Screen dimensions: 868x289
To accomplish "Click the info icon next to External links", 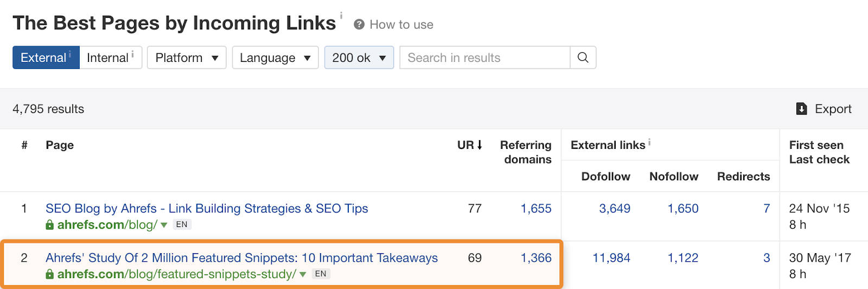I will [649, 142].
